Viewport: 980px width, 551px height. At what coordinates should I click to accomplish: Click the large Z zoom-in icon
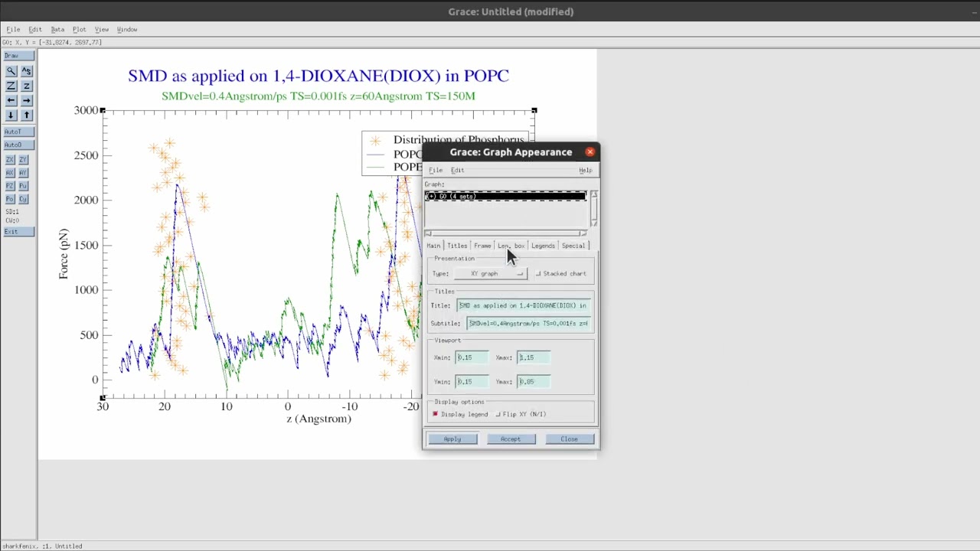click(x=11, y=86)
